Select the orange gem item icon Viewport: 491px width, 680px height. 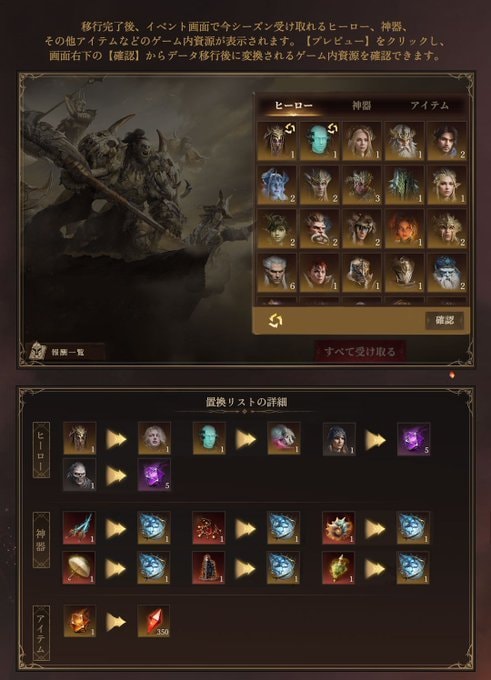click(x=79, y=621)
